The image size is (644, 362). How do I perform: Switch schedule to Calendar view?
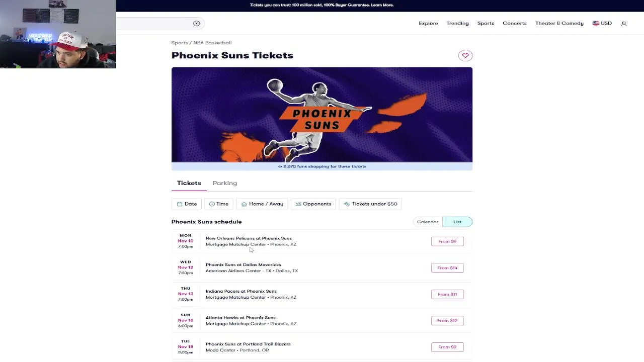(x=428, y=222)
